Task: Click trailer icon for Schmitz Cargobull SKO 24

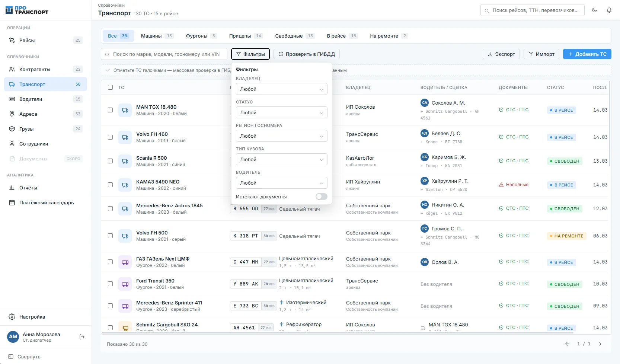Action: pos(125,328)
